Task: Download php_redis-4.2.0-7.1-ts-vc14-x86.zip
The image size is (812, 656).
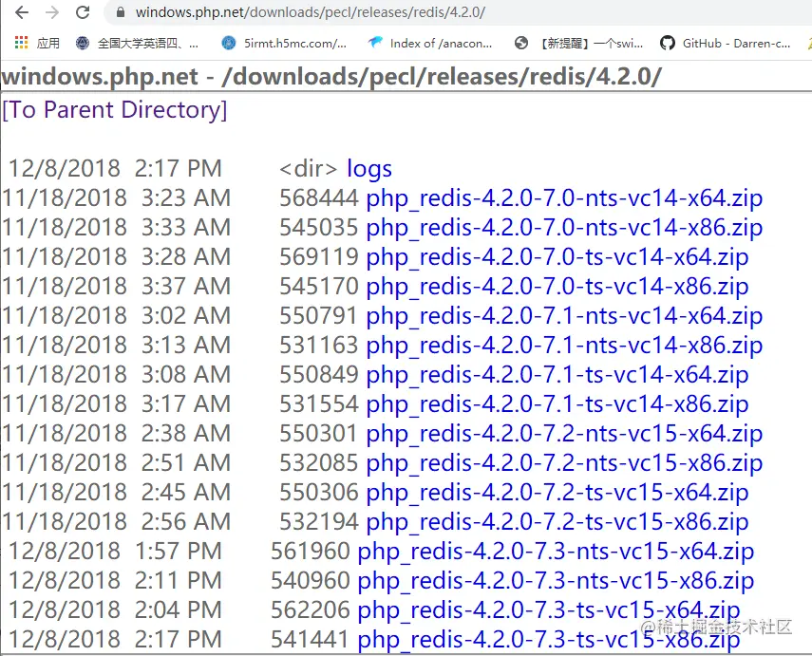Action: 557,404
